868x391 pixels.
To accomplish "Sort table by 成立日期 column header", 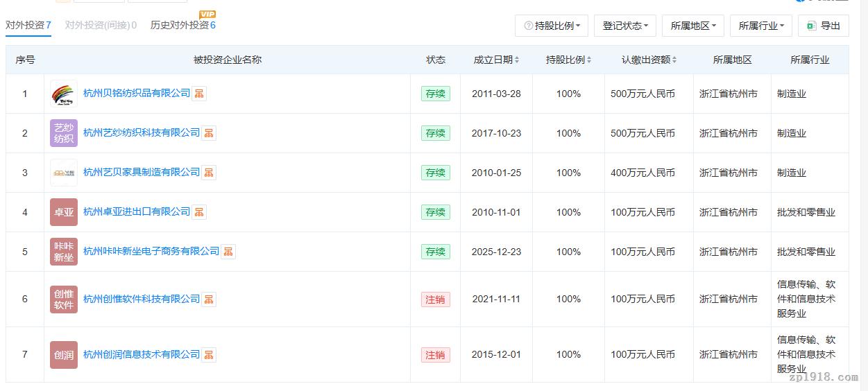I will click(496, 60).
